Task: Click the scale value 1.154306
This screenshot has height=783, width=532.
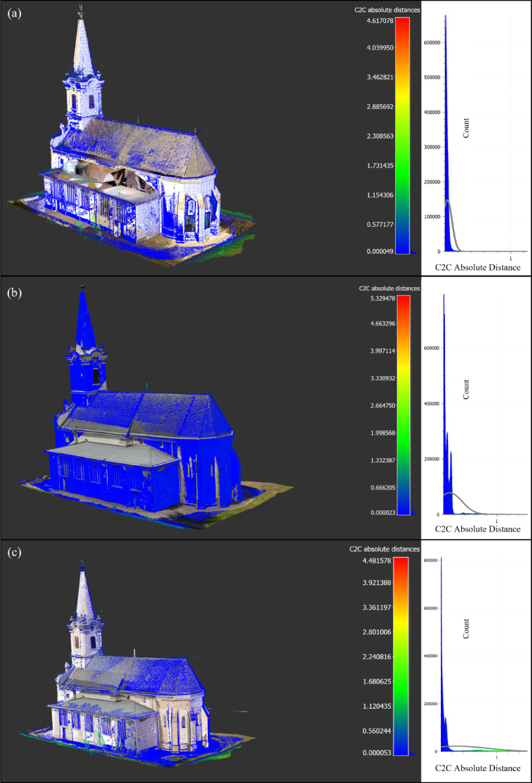Action: pos(380,195)
